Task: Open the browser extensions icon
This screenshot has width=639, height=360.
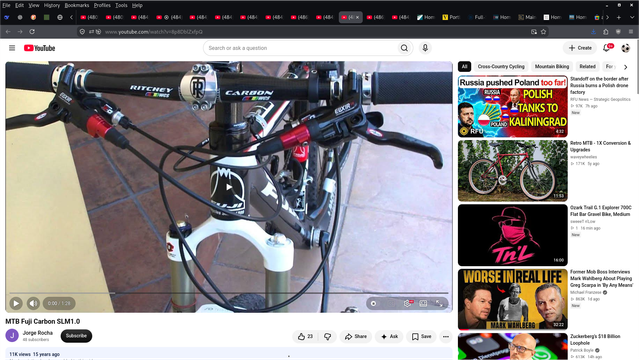Action: tap(606, 32)
